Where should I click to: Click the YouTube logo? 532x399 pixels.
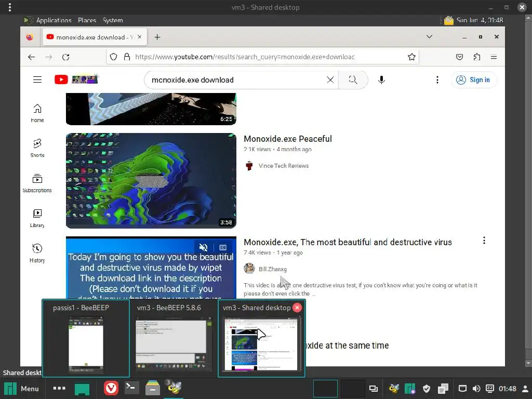76,79
